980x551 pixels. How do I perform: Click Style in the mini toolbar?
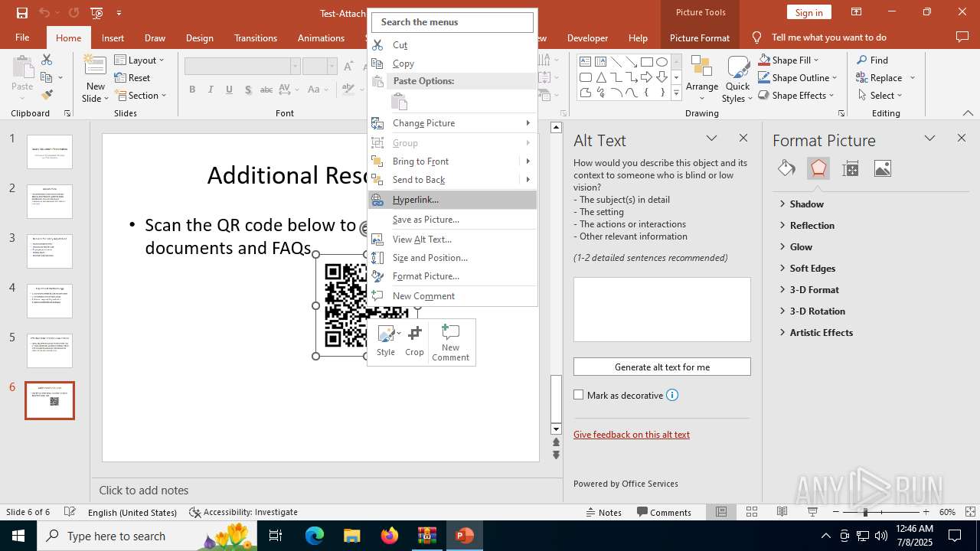click(386, 341)
